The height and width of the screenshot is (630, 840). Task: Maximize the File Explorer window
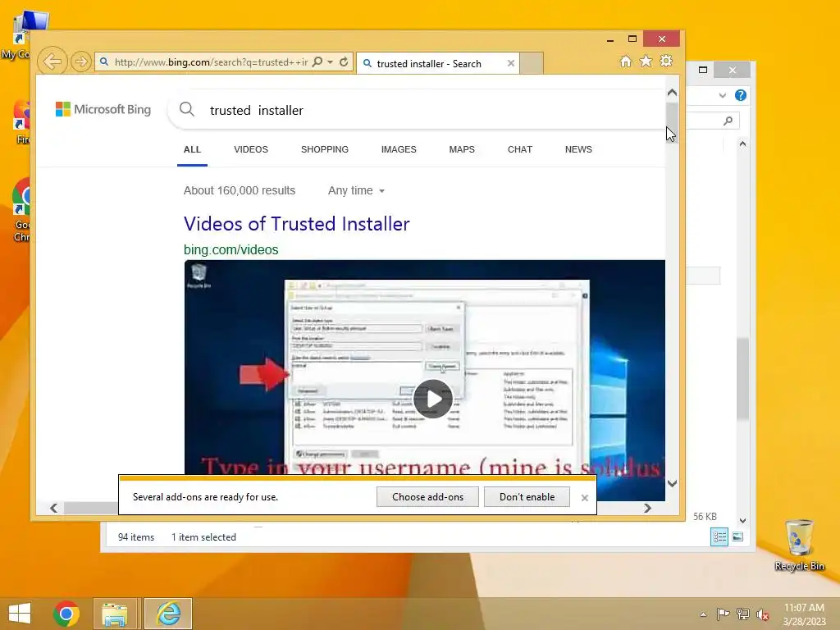pyautogui.click(x=703, y=70)
